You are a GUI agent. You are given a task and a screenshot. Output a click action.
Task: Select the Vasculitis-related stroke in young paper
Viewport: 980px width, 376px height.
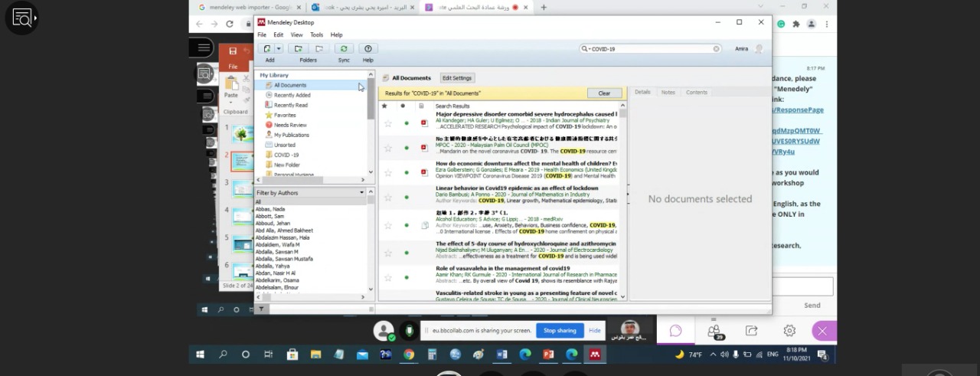pyautogui.click(x=525, y=295)
